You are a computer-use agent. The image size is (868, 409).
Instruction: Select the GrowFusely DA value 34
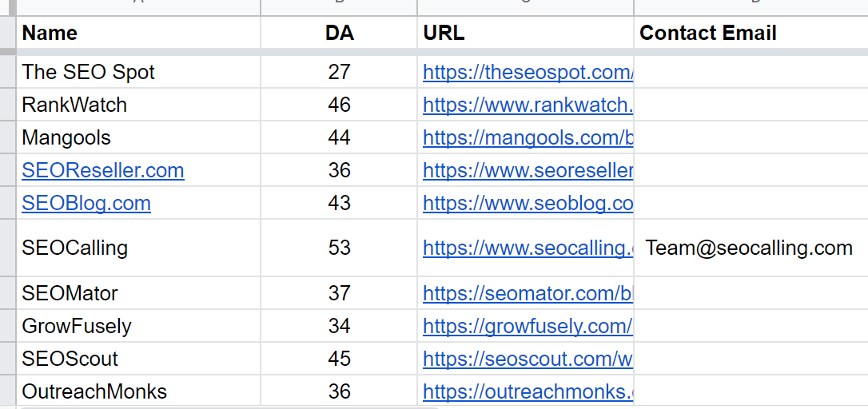tap(339, 326)
